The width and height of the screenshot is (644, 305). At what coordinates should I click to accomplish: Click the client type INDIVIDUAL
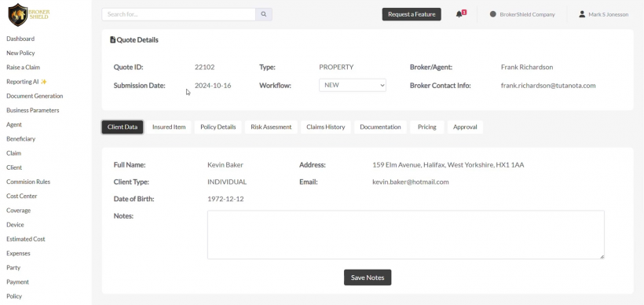point(227,182)
